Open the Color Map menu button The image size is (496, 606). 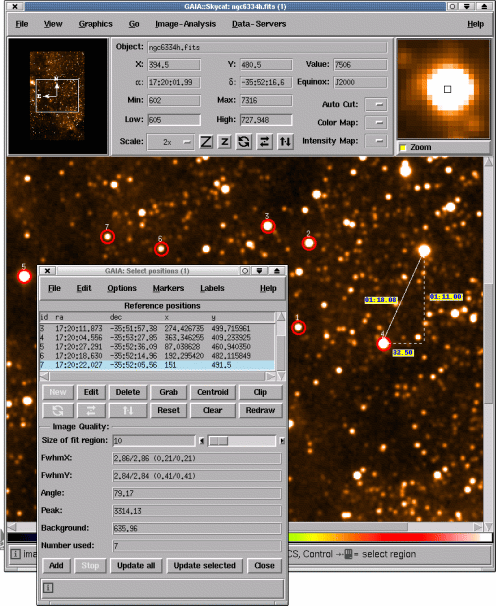[x=376, y=123]
